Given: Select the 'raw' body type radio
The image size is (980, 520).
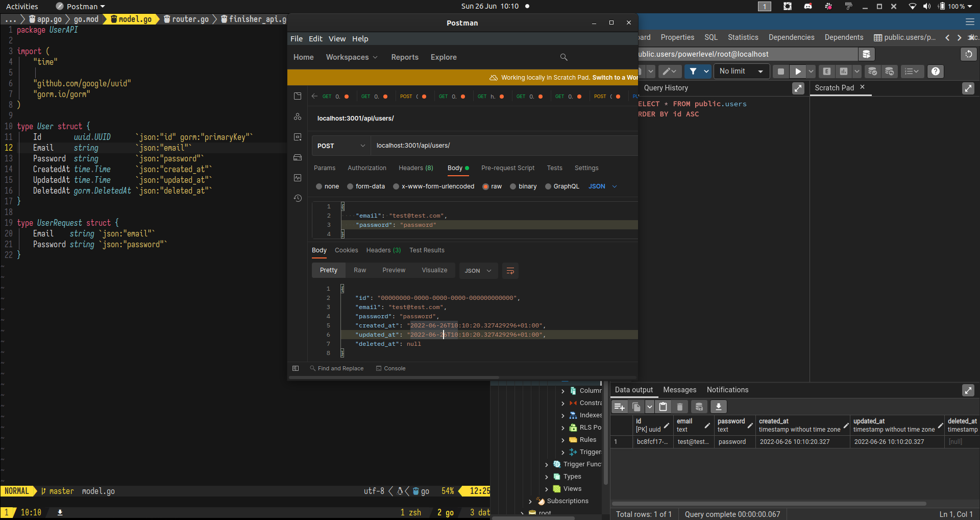Looking at the screenshot, I should tap(485, 186).
